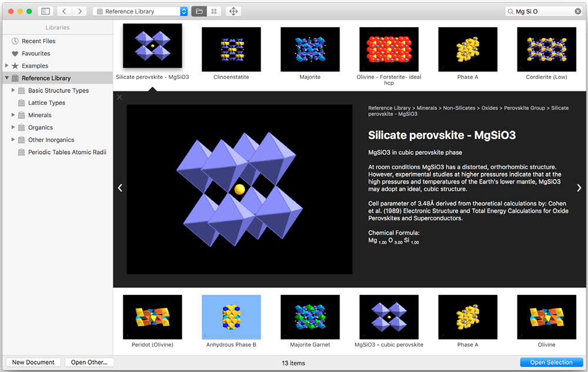Viewport: 588px width, 372px height.
Task: Select Basic Structure Types folder
Action: click(x=58, y=91)
